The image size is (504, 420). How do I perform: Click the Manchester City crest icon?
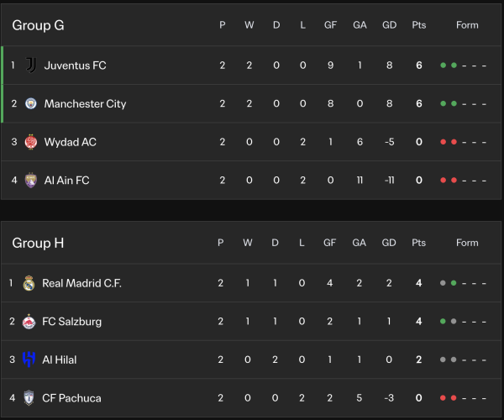tap(31, 103)
